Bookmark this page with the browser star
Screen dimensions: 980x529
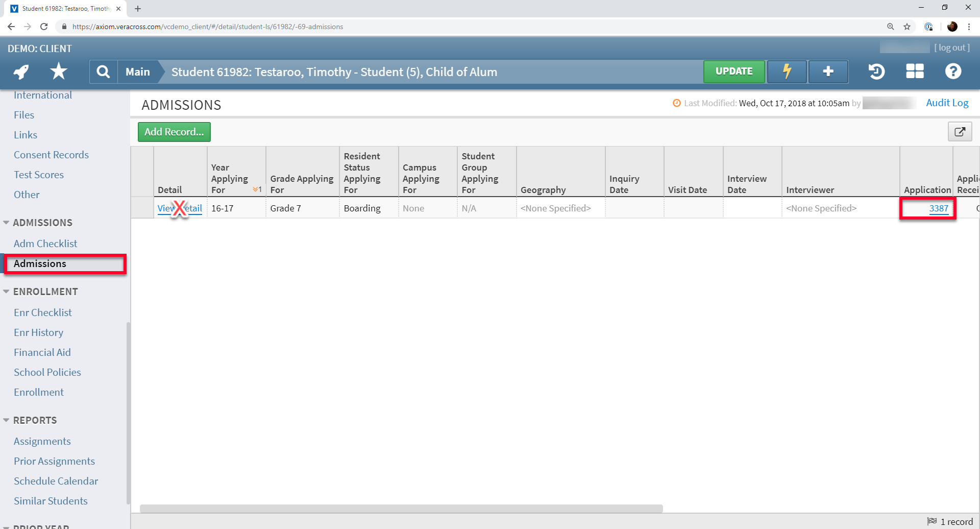(907, 27)
